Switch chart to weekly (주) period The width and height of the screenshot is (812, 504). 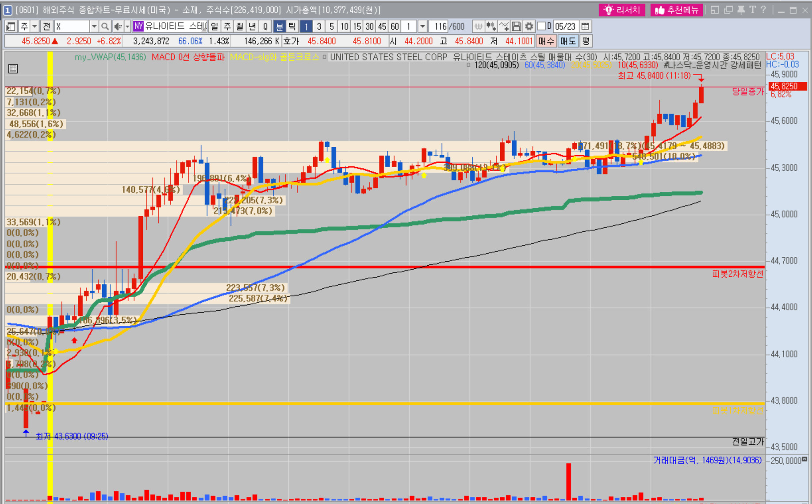227,27
